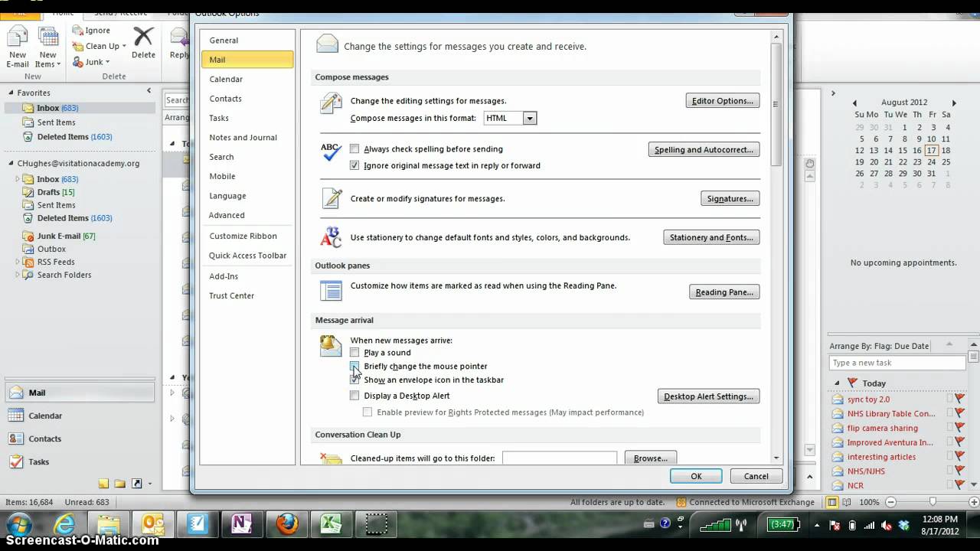The image size is (980, 551).
Task: Open OneNote from the taskbar
Action: (x=243, y=525)
